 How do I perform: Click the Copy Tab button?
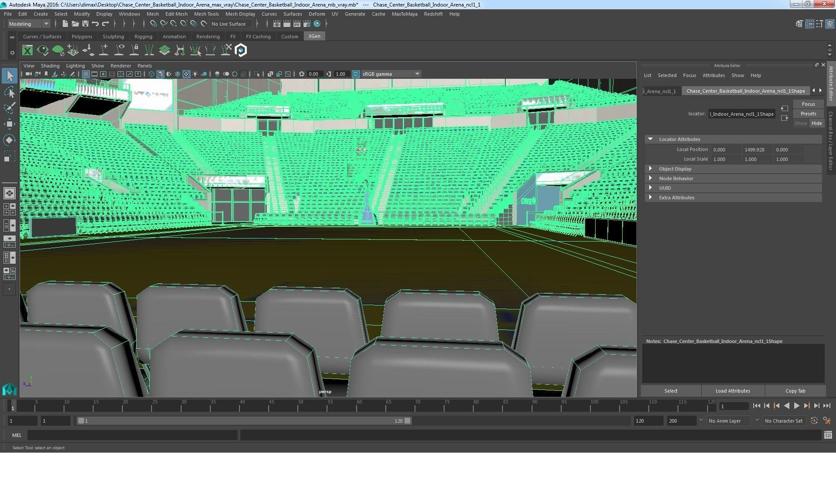[x=795, y=391]
